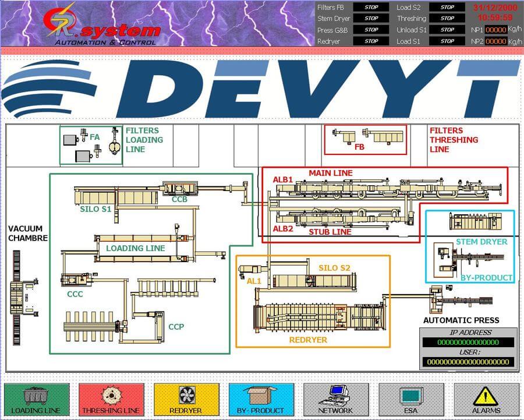This screenshot has height=420, width=524.
Task: Select the Stem Dryer machine graphic
Action: 476,221
